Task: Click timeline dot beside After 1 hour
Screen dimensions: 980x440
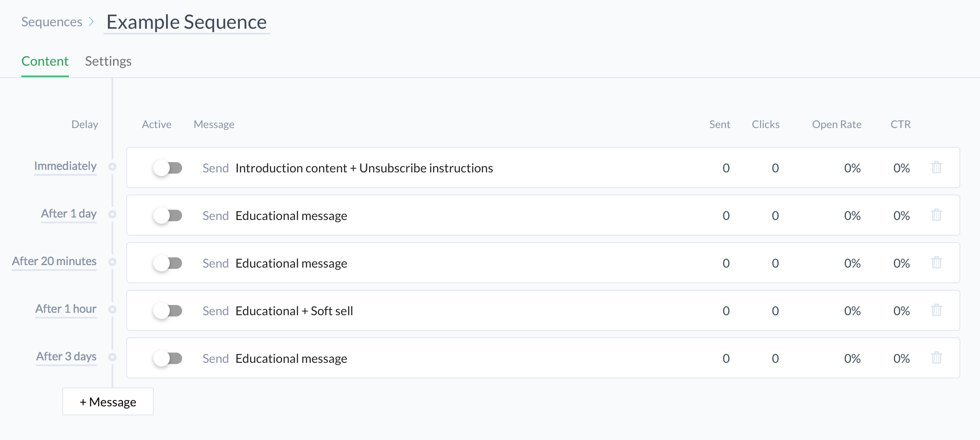Action: click(x=112, y=309)
